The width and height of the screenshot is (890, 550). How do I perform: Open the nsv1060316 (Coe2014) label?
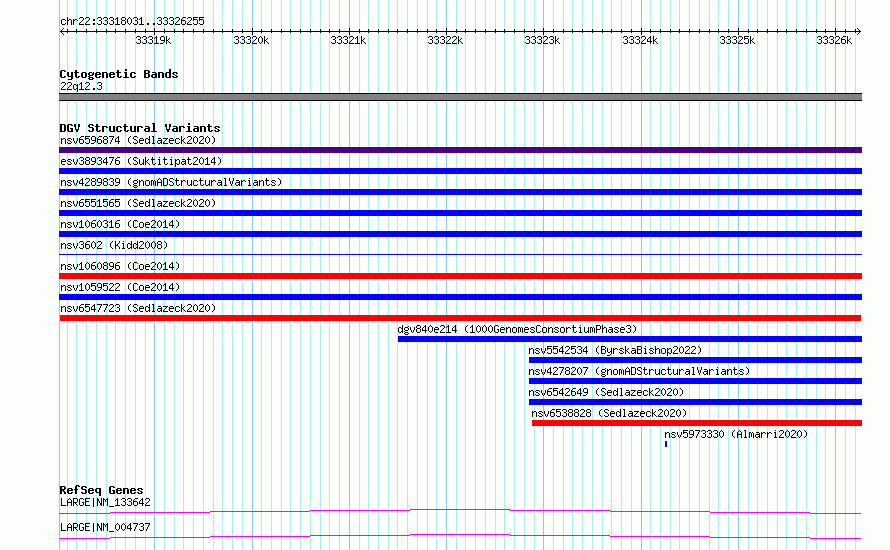[x=120, y=224]
